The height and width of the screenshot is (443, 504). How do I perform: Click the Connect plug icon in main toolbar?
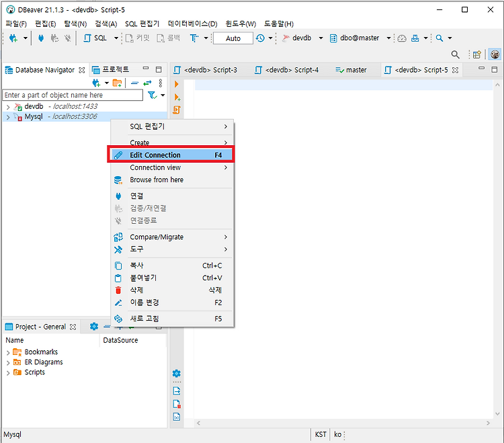click(x=41, y=38)
